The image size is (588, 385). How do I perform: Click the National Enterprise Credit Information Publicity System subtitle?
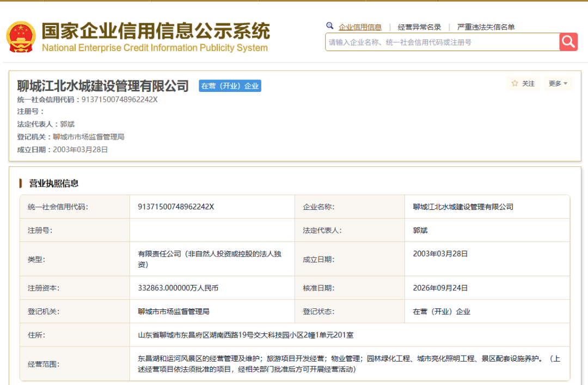point(155,48)
